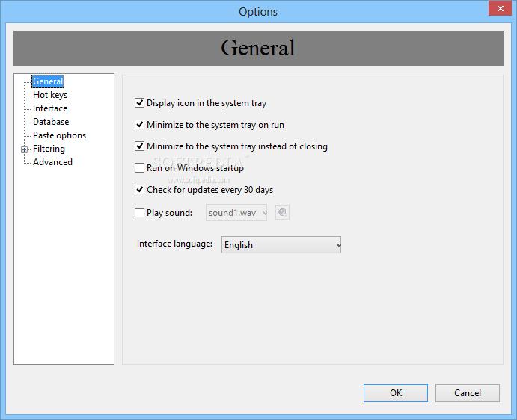The image size is (517, 420).
Task: Select the Filtering tree item label
Action: click(49, 149)
